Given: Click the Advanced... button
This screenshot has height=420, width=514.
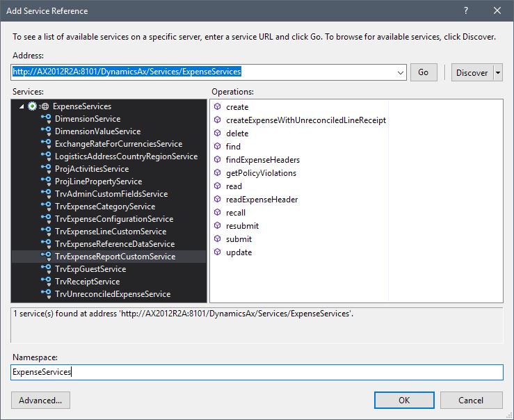Looking at the screenshot, I should pyautogui.click(x=40, y=400).
